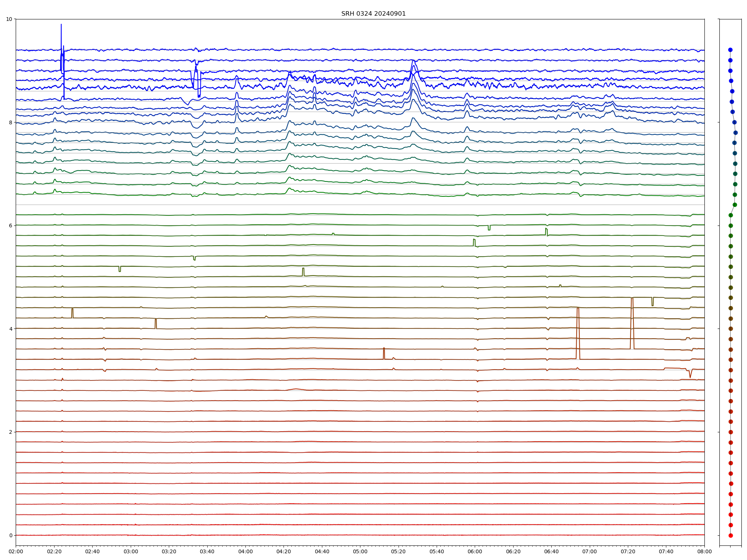Click the y-axis label 10
The width and height of the screenshot is (747, 560).
click(x=9, y=19)
